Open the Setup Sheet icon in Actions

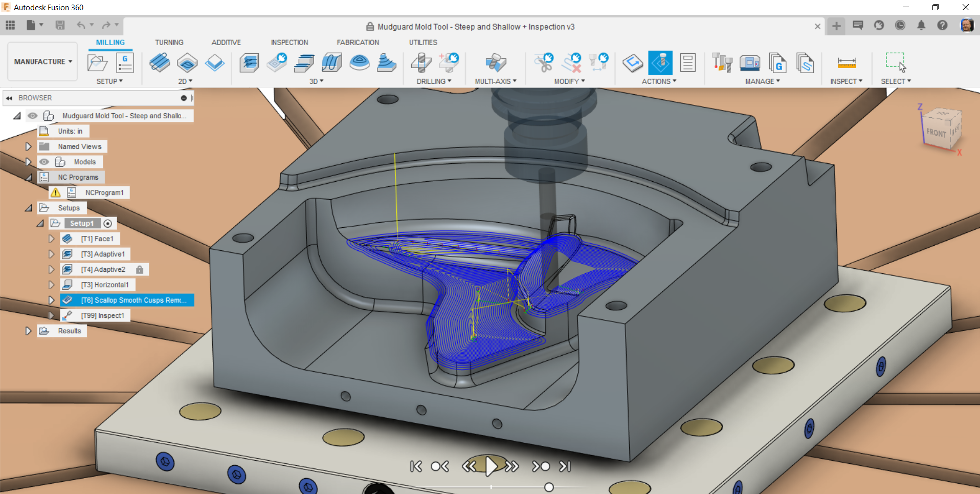click(x=688, y=63)
